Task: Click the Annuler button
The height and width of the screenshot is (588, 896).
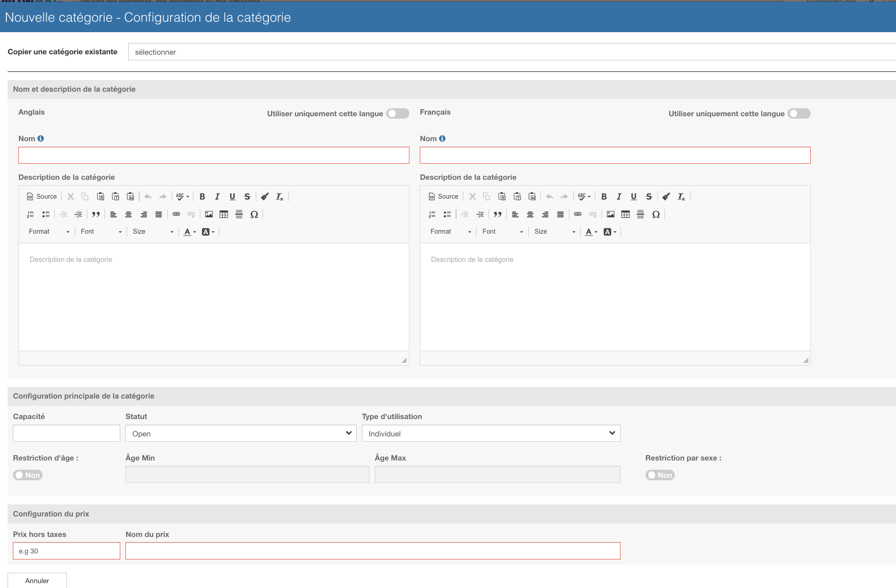Action: click(x=37, y=580)
